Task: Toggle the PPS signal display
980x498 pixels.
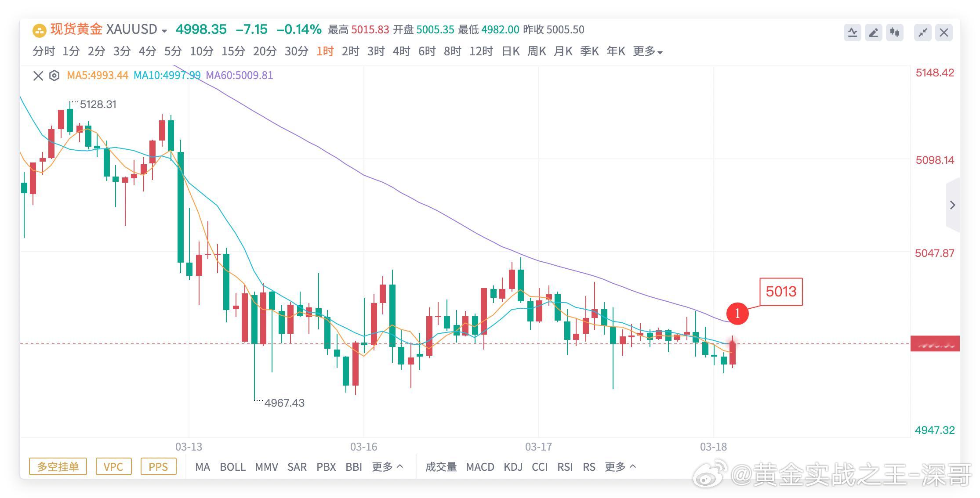Action: [x=158, y=466]
